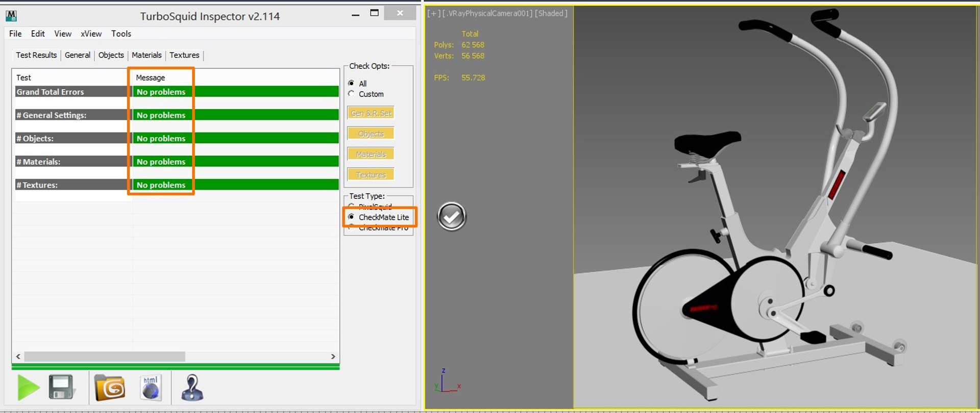980x413 pixels.
Task: Select the # Textures row
Action: tap(177, 185)
